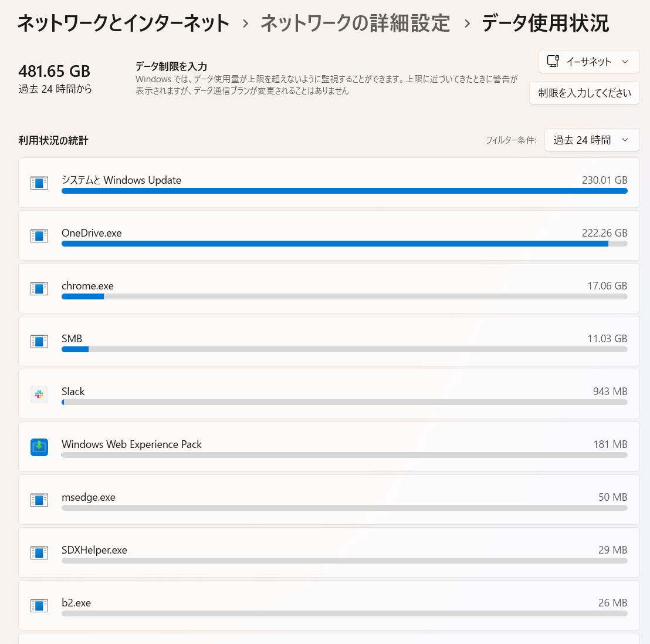Open the イーサネット network selector
This screenshot has height=644, width=650.
coord(588,61)
